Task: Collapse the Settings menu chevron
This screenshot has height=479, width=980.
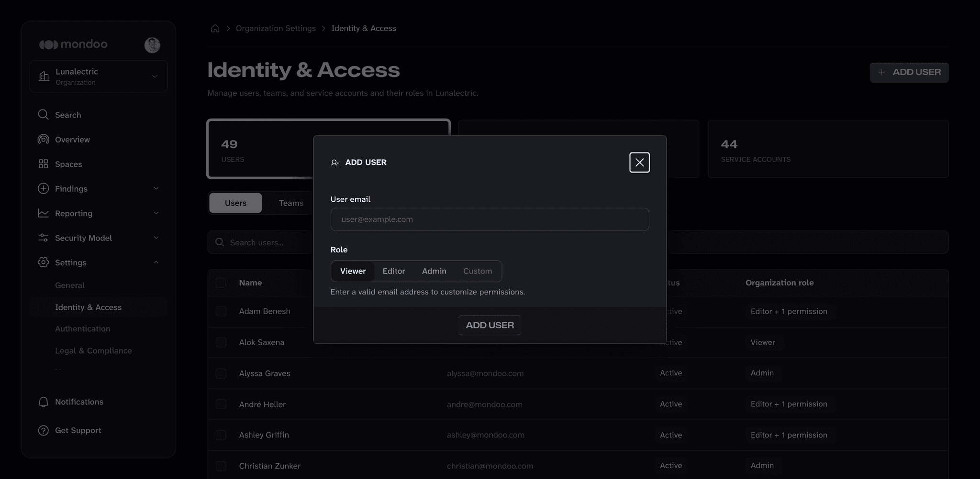Action: (156, 262)
